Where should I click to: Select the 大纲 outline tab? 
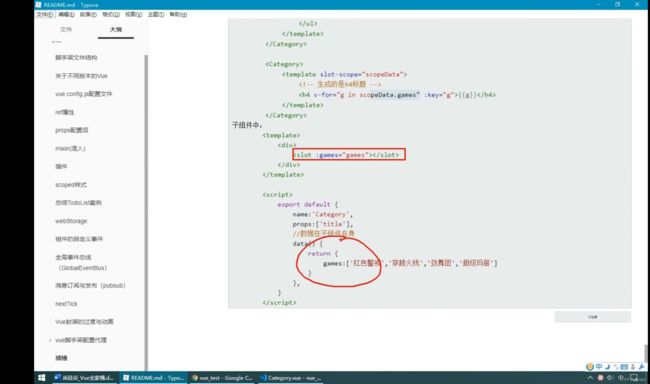[116, 29]
